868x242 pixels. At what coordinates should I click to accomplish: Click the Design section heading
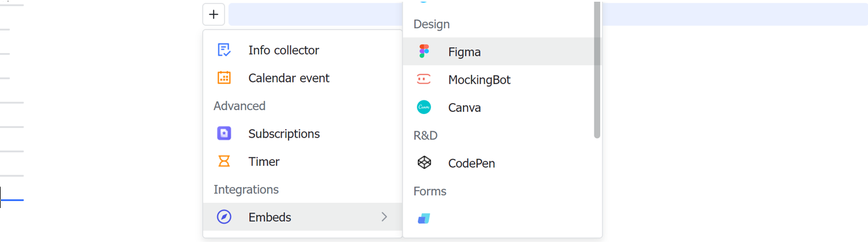click(432, 24)
